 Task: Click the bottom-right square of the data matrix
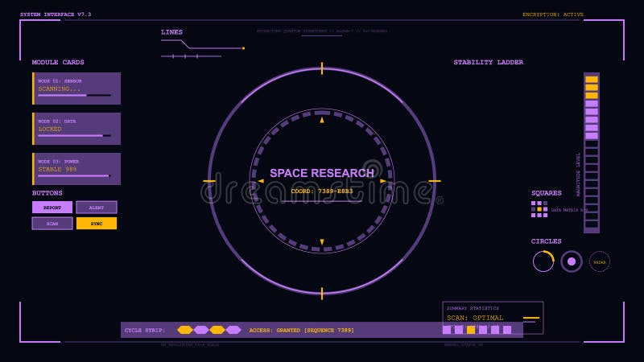tap(546, 215)
